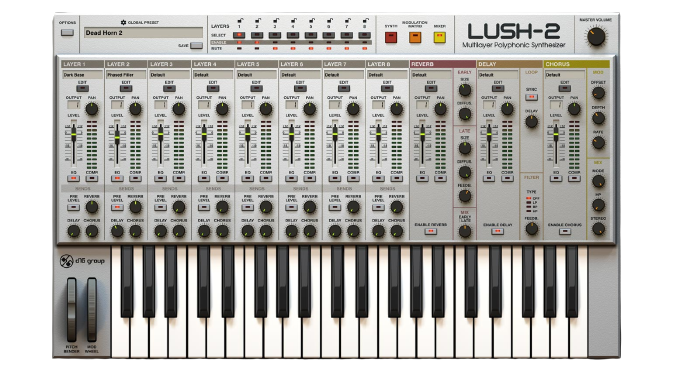This screenshot has width=673, height=371.
Task: Open the Reverb Default preset selector
Action: [431, 75]
